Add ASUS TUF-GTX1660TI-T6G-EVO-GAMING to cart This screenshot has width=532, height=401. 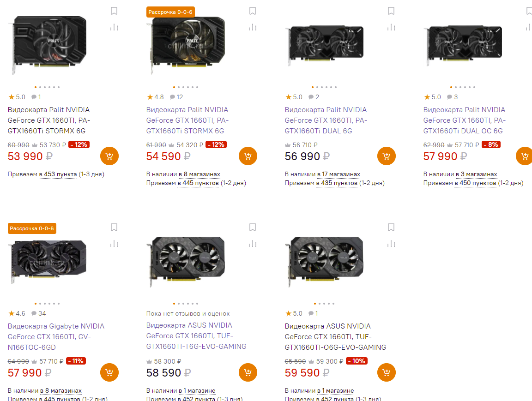coord(248,372)
